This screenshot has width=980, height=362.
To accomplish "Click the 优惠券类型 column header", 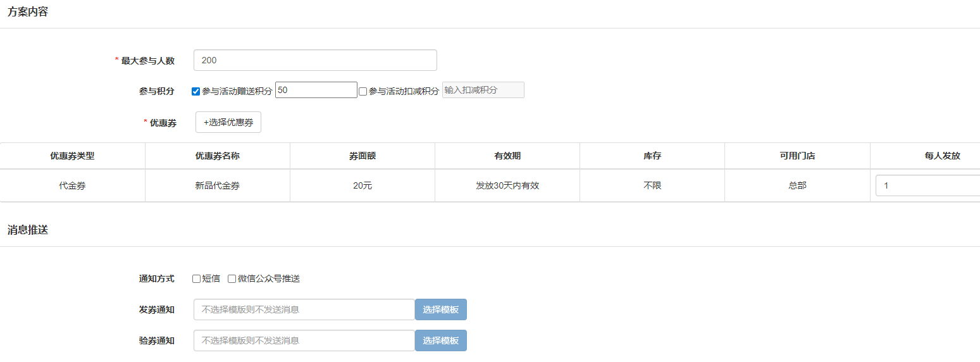I will (x=72, y=156).
